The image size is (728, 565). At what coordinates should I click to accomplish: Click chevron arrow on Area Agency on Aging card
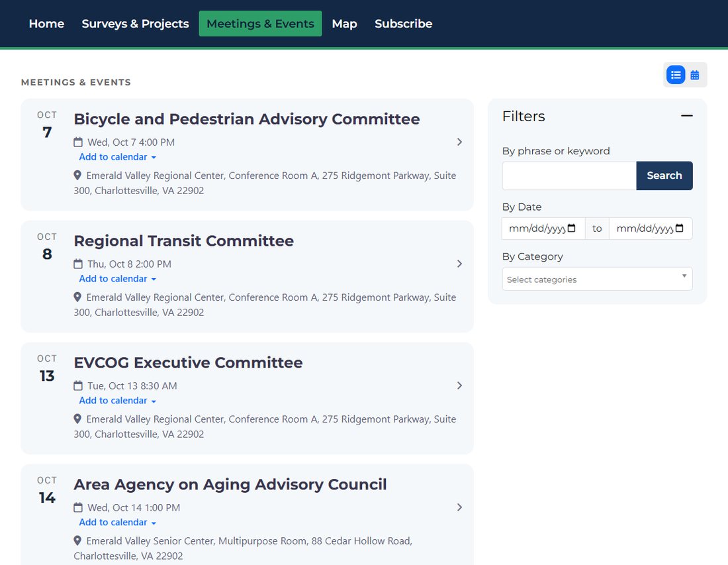click(459, 507)
